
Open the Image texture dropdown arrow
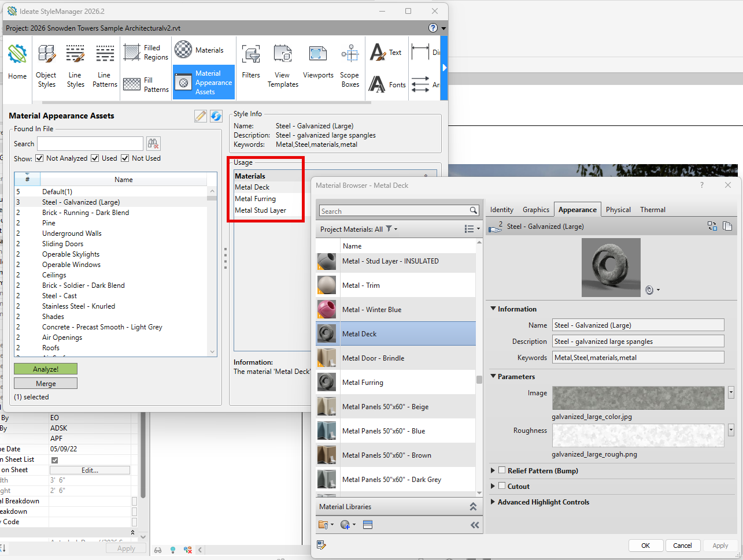731,392
